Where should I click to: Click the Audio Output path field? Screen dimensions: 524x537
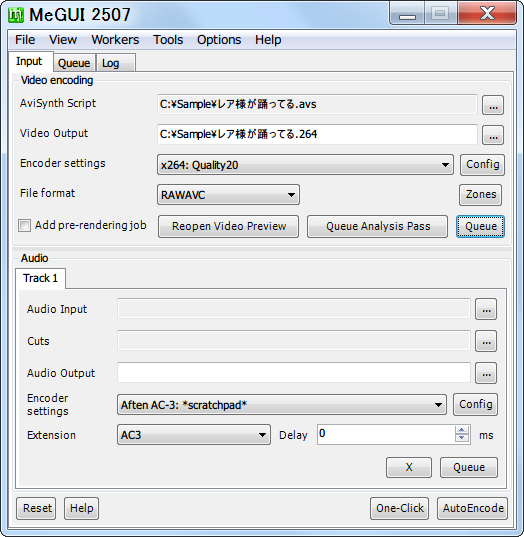point(294,373)
